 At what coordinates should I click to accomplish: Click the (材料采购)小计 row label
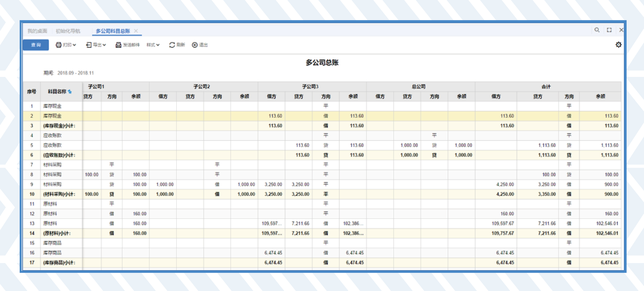pyautogui.click(x=59, y=194)
